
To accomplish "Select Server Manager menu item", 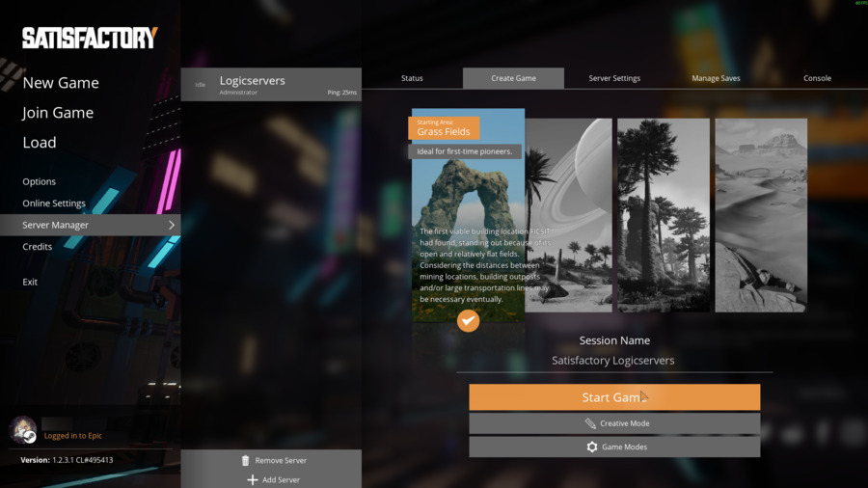I will tap(91, 225).
